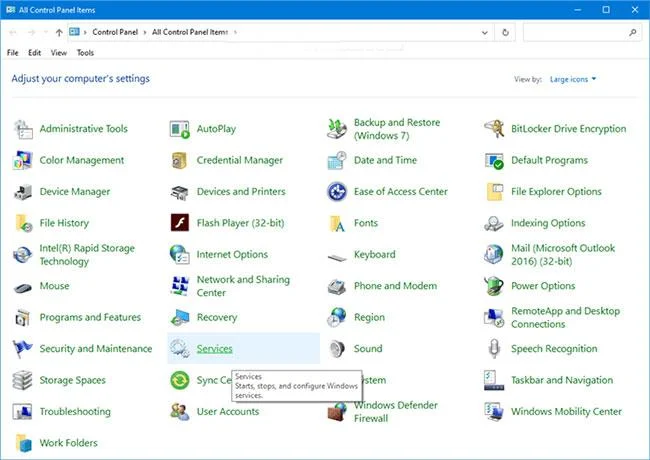Screen dimensions: 650x460
Task: Click the File History icon
Action: click(23, 223)
